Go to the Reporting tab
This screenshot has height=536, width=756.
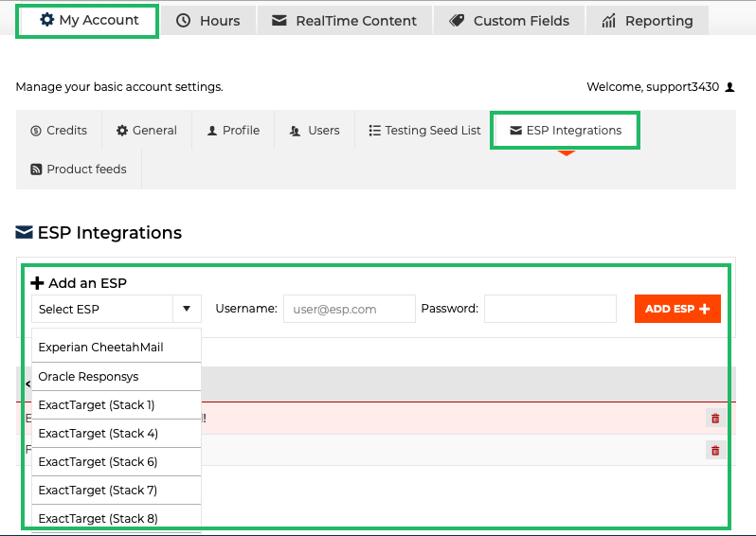point(647,21)
